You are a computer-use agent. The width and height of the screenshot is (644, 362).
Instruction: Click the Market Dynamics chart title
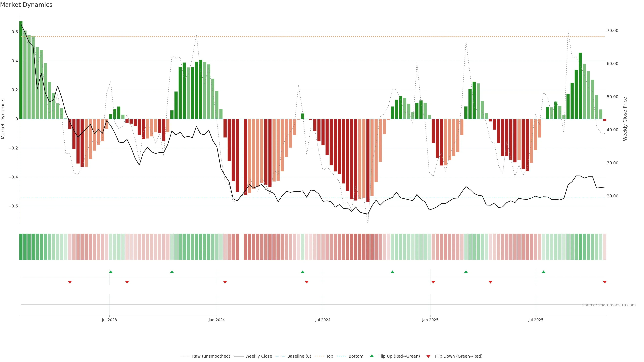coord(26,5)
